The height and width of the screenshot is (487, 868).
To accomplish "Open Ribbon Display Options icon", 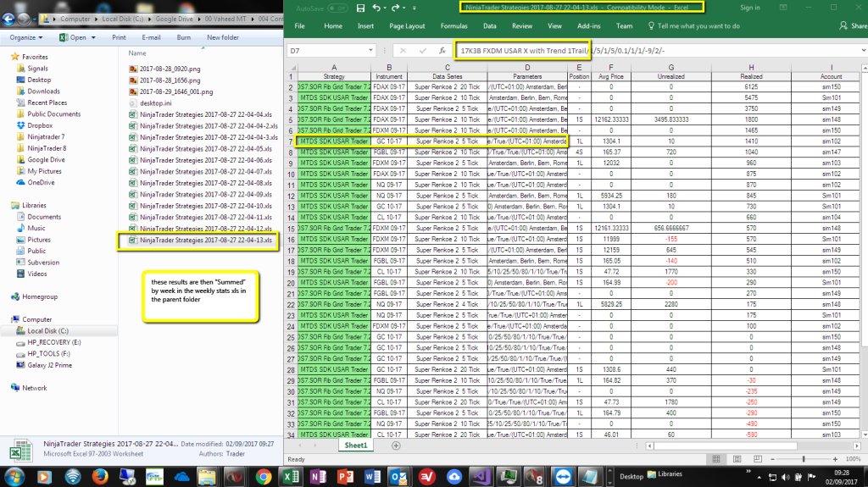I will coord(783,8).
